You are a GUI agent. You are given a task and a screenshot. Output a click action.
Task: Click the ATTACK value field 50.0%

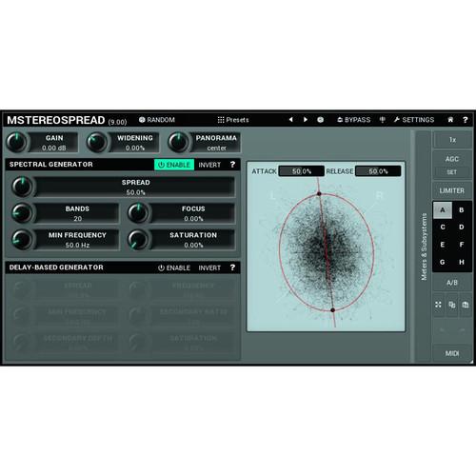click(302, 171)
